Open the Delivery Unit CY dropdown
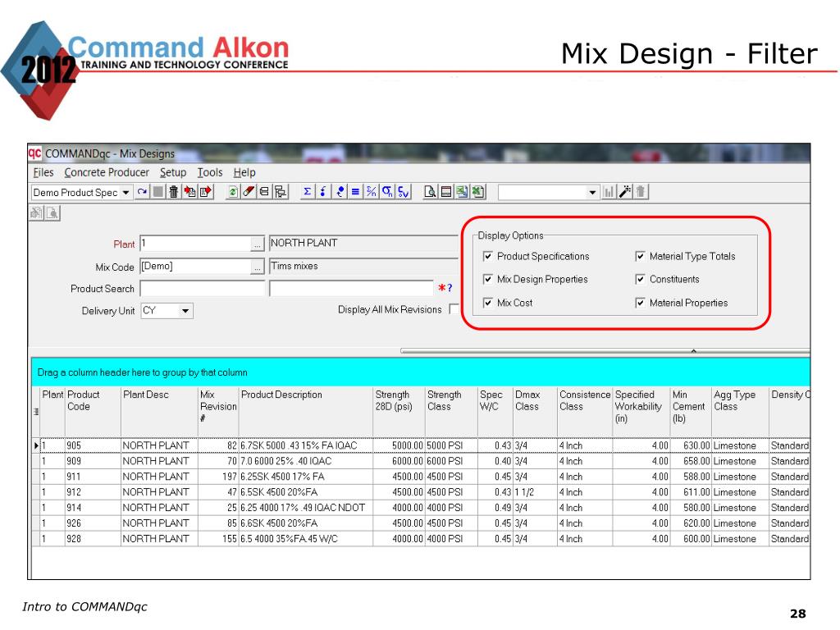840x630 pixels. point(185,311)
